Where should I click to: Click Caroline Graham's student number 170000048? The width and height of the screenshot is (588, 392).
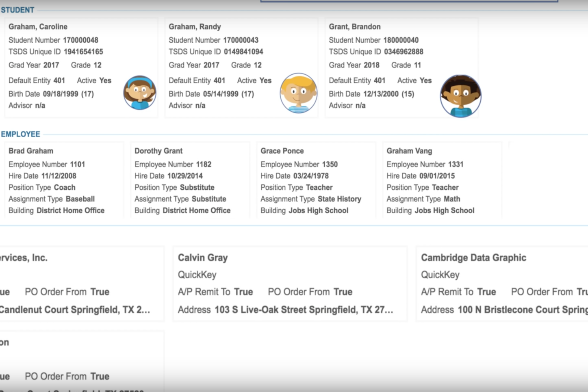click(x=80, y=40)
